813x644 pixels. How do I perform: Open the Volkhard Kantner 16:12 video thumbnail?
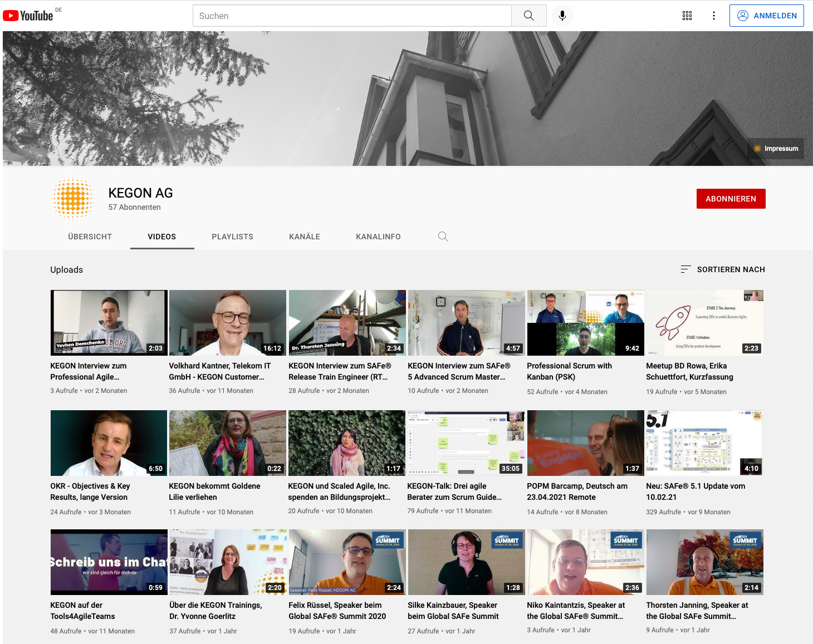228,323
